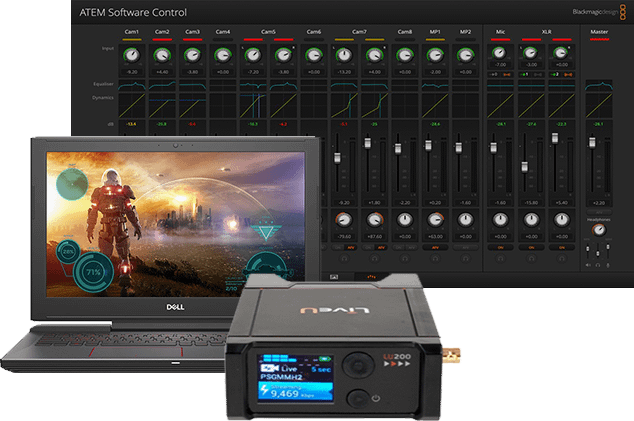Toggle ON for the XLR left channel
Image resolution: width=634 pixels, height=421 pixels.
click(531, 247)
